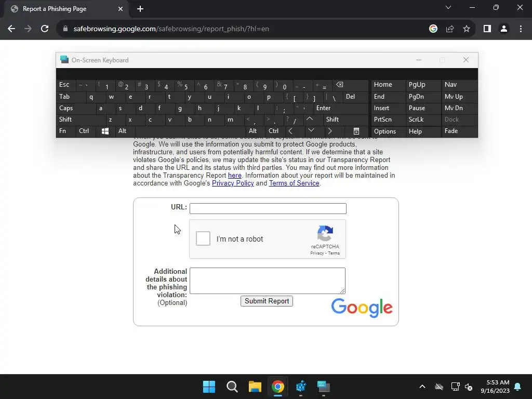Click the PrtScn key on on-screen keyboard
Screen dimensions: 532x399
coord(389,119)
